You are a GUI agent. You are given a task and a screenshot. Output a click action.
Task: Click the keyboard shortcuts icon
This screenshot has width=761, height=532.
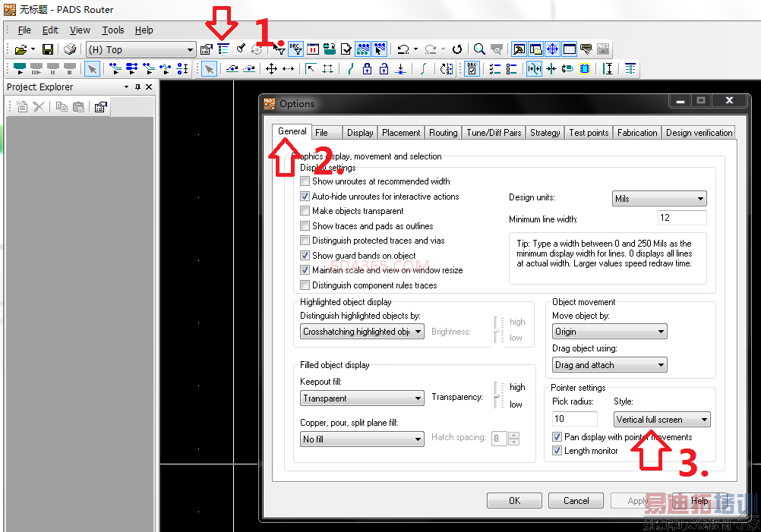pos(586,49)
